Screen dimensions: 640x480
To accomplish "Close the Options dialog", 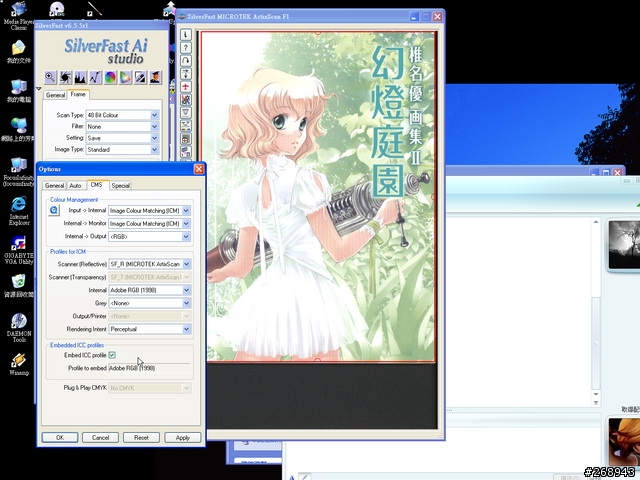I will 199,169.
